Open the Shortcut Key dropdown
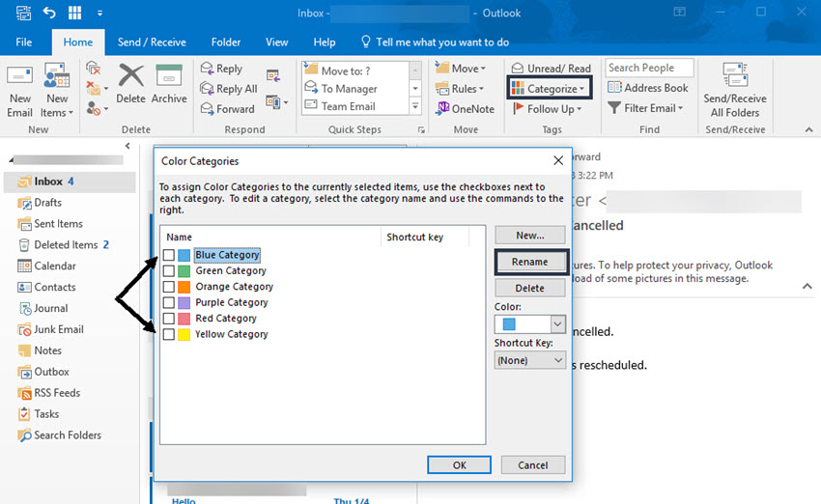The image size is (821, 504). coord(530,360)
